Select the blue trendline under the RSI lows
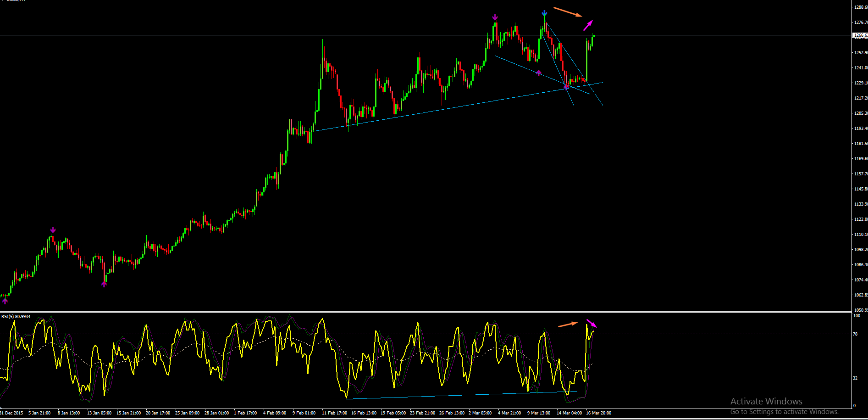The width and height of the screenshot is (868, 420). 462,395
